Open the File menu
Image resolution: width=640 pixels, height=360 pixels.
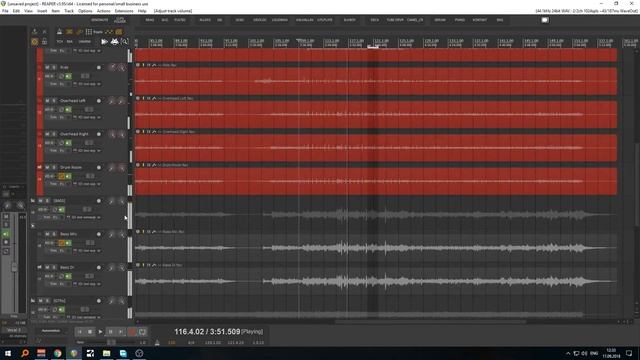pos(5,11)
